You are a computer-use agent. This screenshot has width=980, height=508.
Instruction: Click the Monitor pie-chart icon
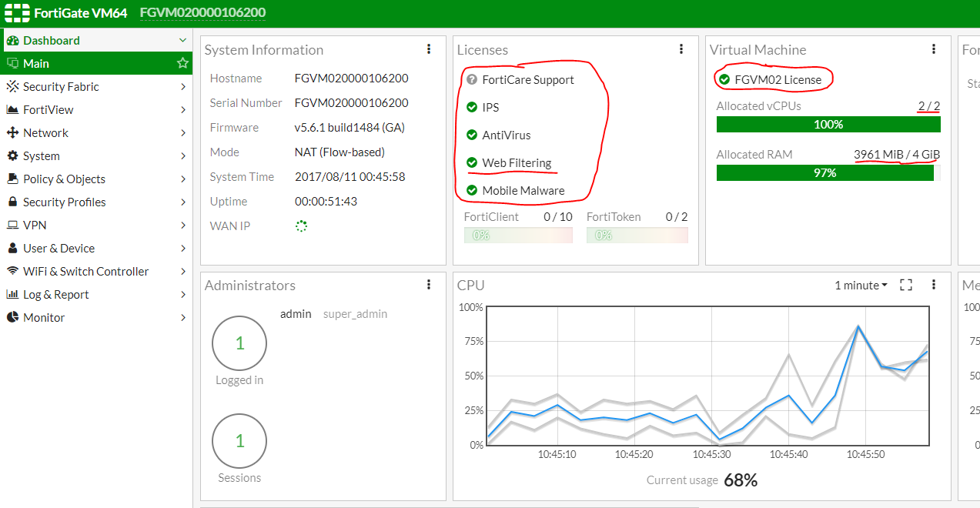pos(12,318)
